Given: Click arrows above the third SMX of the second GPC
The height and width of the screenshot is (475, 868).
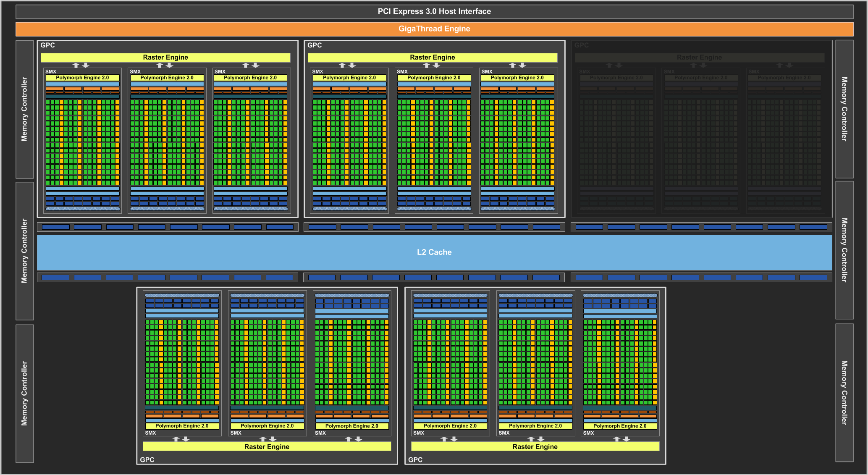Looking at the screenshot, I should point(517,65).
